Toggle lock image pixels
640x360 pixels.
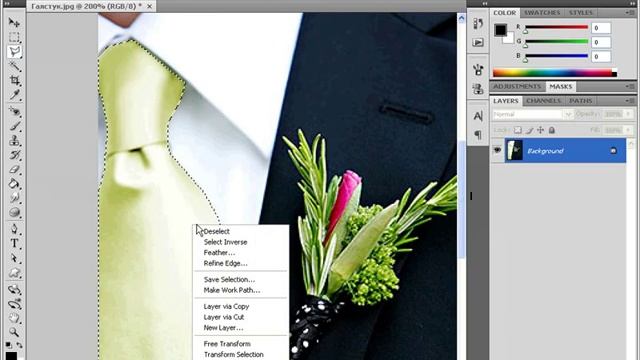point(529,130)
